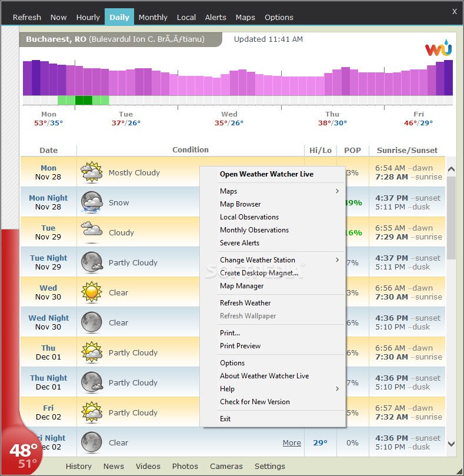Click the moon icon for Thu Night

92,382
